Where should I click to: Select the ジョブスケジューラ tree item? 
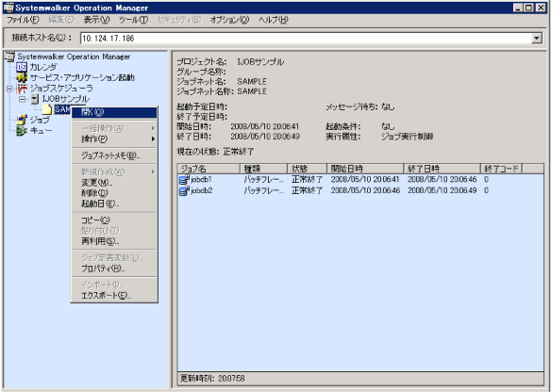point(60,88)
